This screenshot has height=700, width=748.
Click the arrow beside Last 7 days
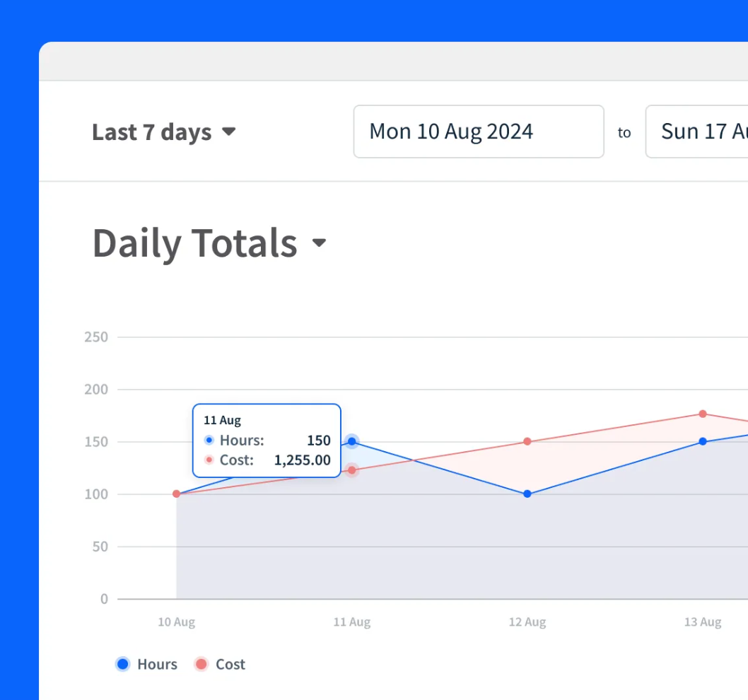click(229, 132)
